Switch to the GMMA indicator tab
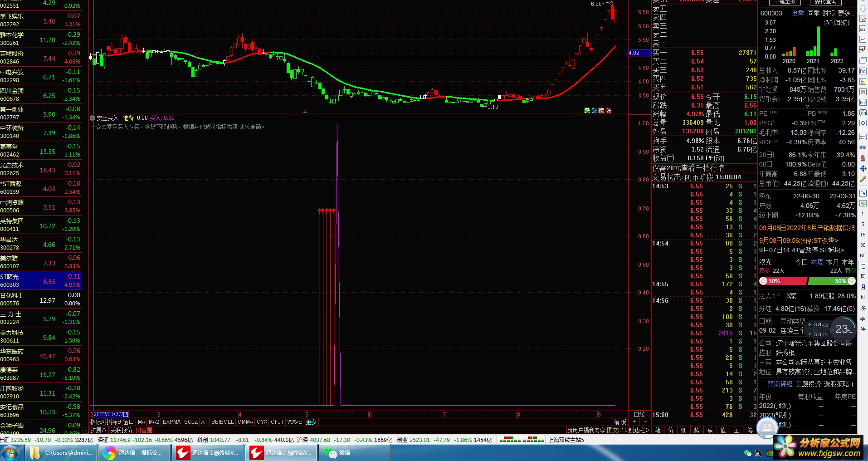This screenshot has height=461, width=868. 245,422
